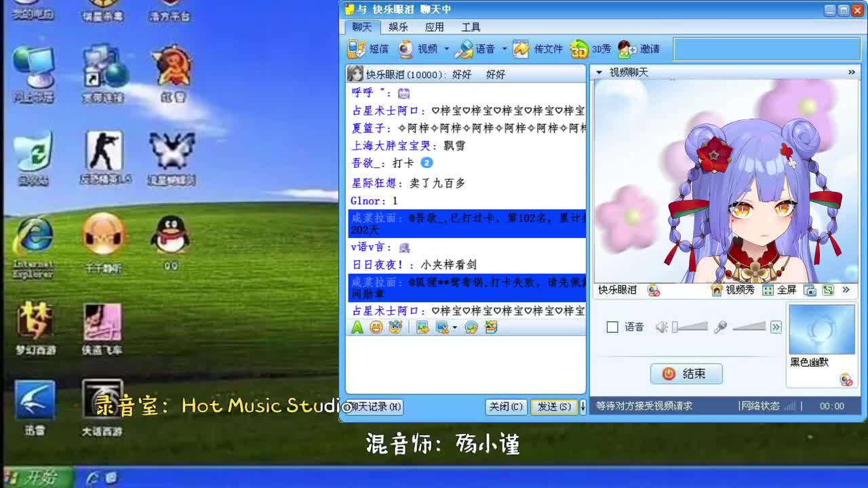Open the send options arrow next to 发送

point(583,407)
